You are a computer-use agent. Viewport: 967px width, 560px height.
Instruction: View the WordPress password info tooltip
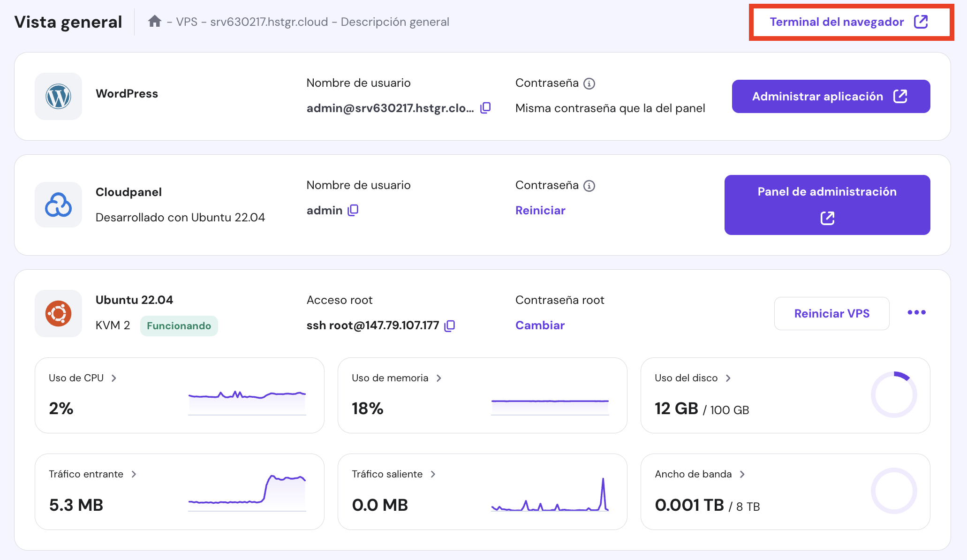(x=589, y=83)
